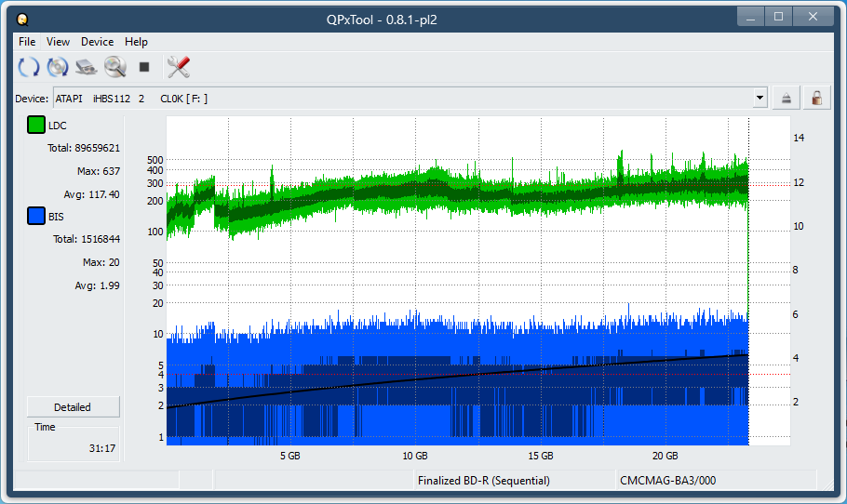This screenshot has height=504, width=847.
Task: Click the green LDC color swatch
Action: point(36,125)
